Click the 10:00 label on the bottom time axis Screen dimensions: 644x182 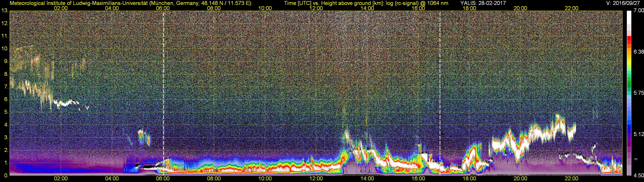[265, 179]
